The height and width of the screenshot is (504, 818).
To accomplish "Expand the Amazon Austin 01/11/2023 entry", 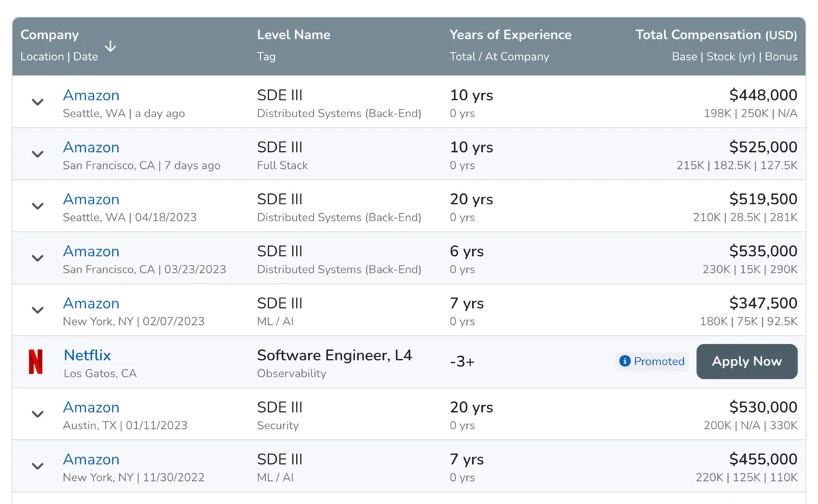I will 37,414.
